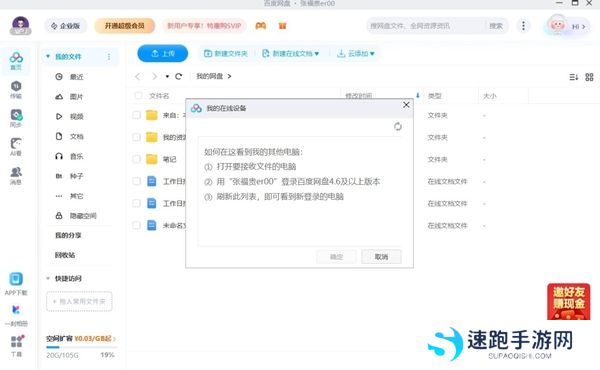This screenshot has width=600, height=370.
Task: Open 我的分享 section
Action: point(68,235)
